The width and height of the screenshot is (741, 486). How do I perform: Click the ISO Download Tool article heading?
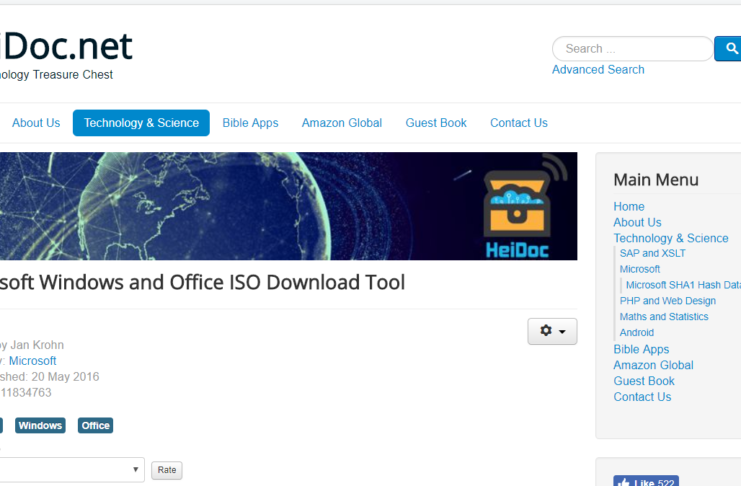coord(202,282)
